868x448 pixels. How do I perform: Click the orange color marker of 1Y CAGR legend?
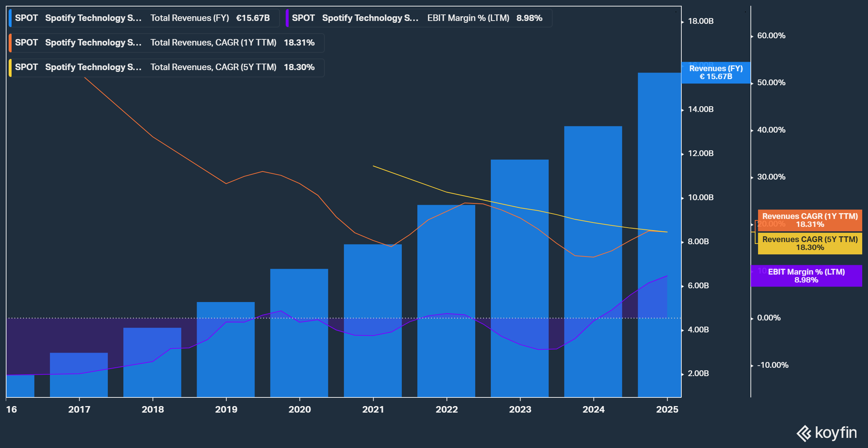(10, 43)
